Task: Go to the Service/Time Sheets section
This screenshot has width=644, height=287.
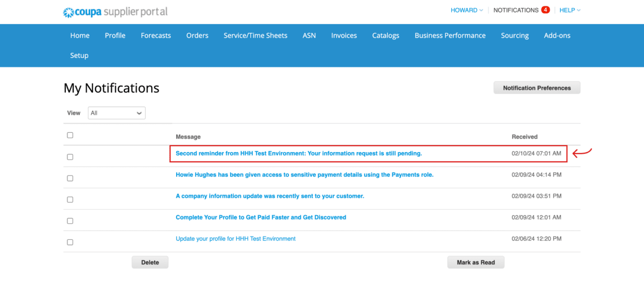Action: pos(255,35)
